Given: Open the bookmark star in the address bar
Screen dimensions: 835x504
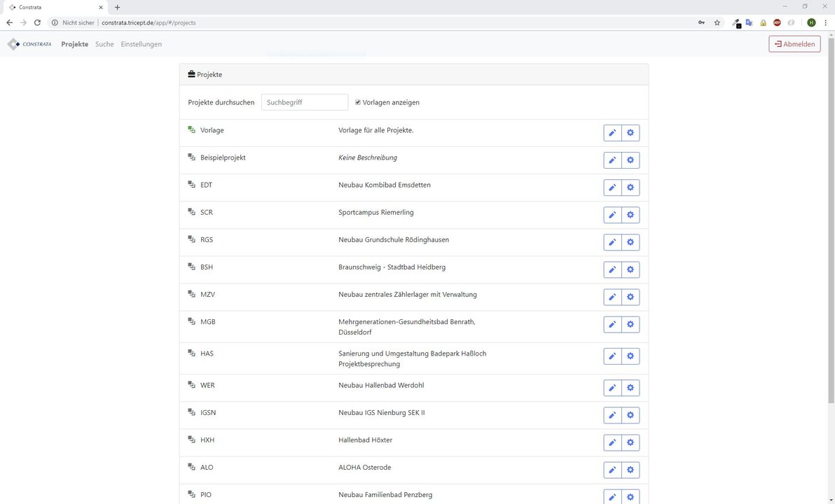Looking at the screenshot, I should (717, 22).
